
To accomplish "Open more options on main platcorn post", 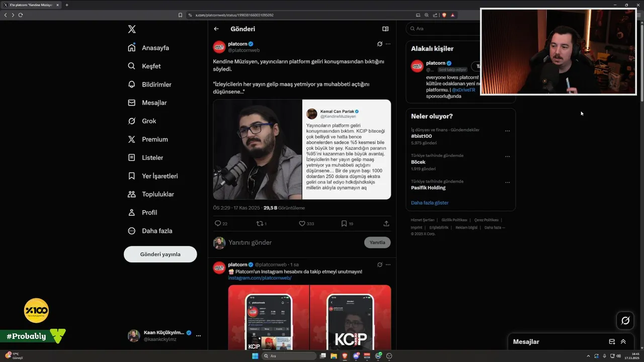I will click(388, 44).
